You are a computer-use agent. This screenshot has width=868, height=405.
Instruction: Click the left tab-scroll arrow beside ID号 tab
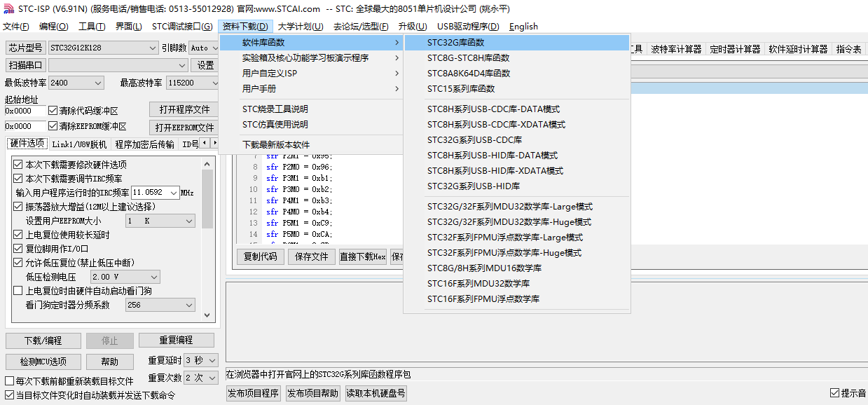tap(204, 144)
